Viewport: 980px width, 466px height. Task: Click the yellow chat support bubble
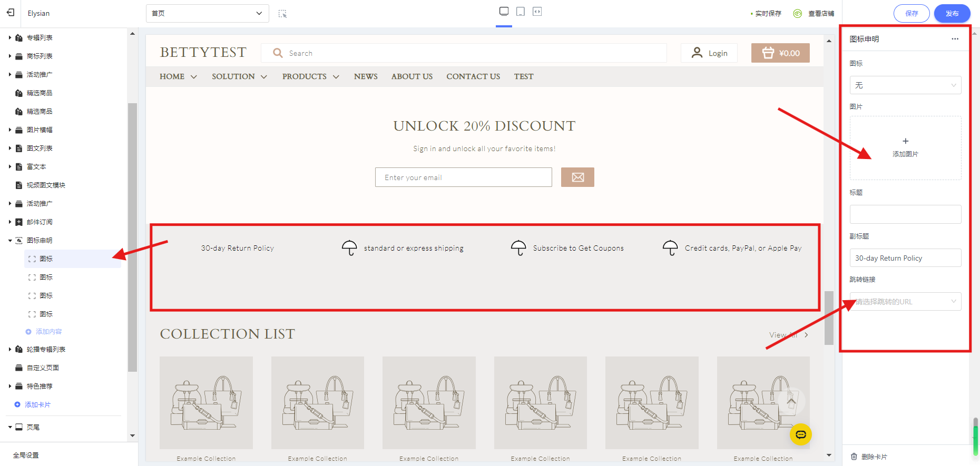[x=800, y=434]
